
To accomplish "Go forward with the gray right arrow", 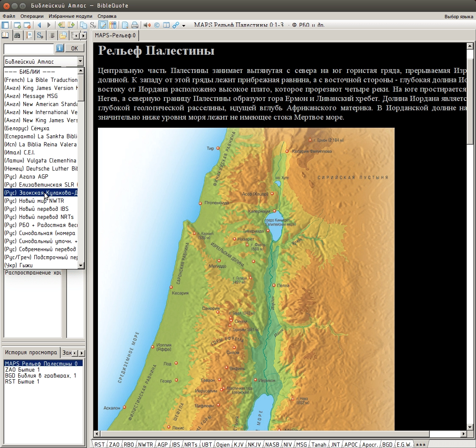I will pos(49,25).
